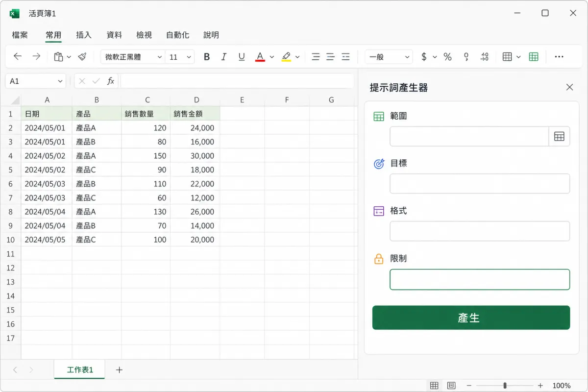Select the Format Painter brush

tap(82, 57)
